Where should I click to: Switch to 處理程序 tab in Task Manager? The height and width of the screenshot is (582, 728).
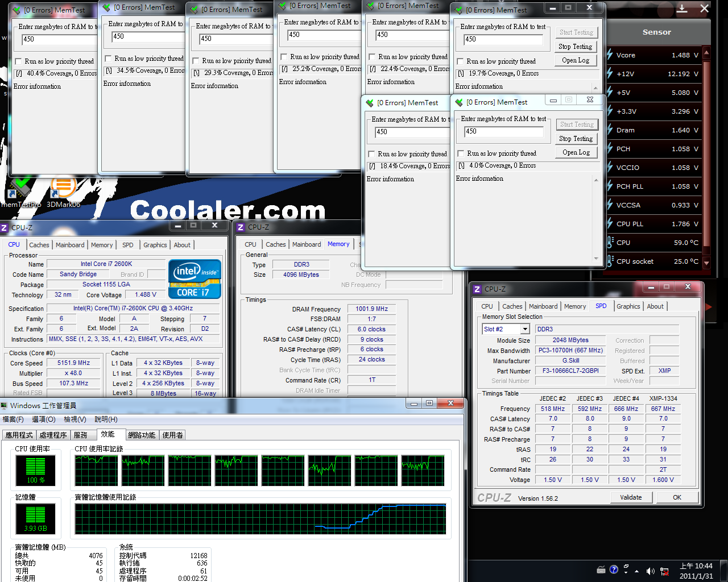pyautogui.click(x=53, y=435)
